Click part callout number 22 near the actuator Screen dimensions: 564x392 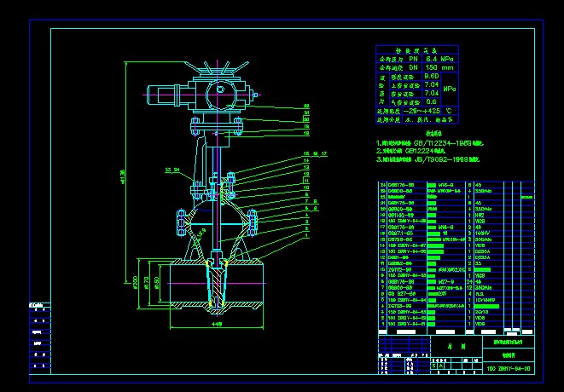[x=306, y=105]
